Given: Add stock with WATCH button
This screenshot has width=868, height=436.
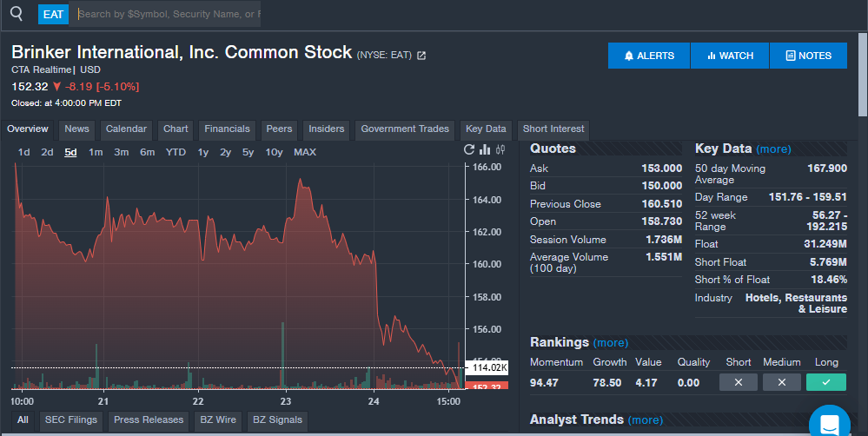Looking at the screenshot, I should [730, 56].
